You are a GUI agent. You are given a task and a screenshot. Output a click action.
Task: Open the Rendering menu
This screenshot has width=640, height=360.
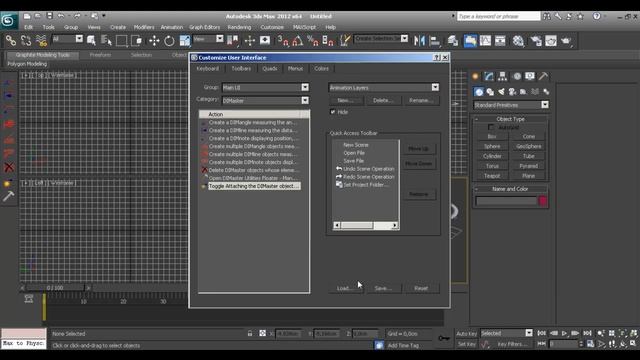pyautogui.click(x=239, y=27)
